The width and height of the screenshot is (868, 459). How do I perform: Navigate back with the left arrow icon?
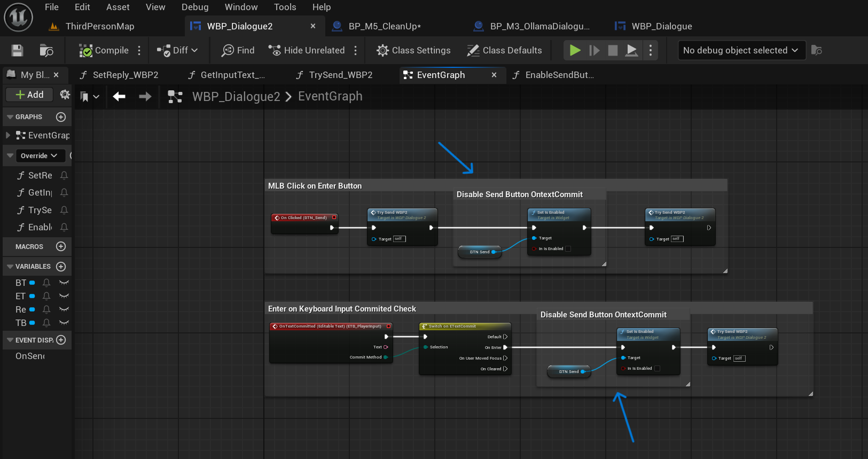pyautogui.click(x=119, y=96)
